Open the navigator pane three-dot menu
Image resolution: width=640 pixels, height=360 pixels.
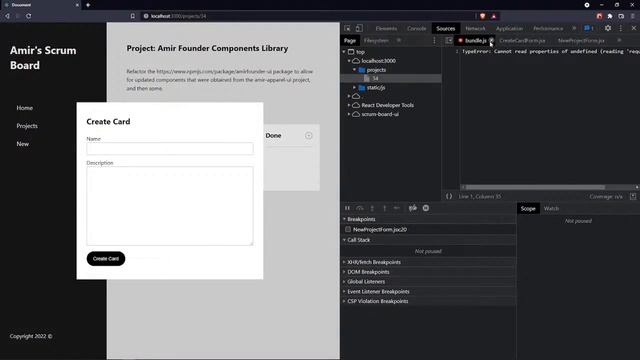tap(434, 40)
